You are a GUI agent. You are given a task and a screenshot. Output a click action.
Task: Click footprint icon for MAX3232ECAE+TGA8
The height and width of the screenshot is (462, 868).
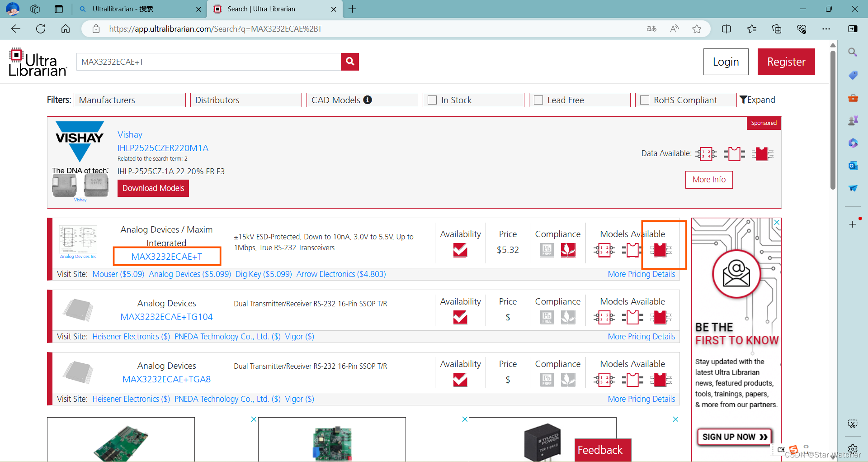click(632, 380)
